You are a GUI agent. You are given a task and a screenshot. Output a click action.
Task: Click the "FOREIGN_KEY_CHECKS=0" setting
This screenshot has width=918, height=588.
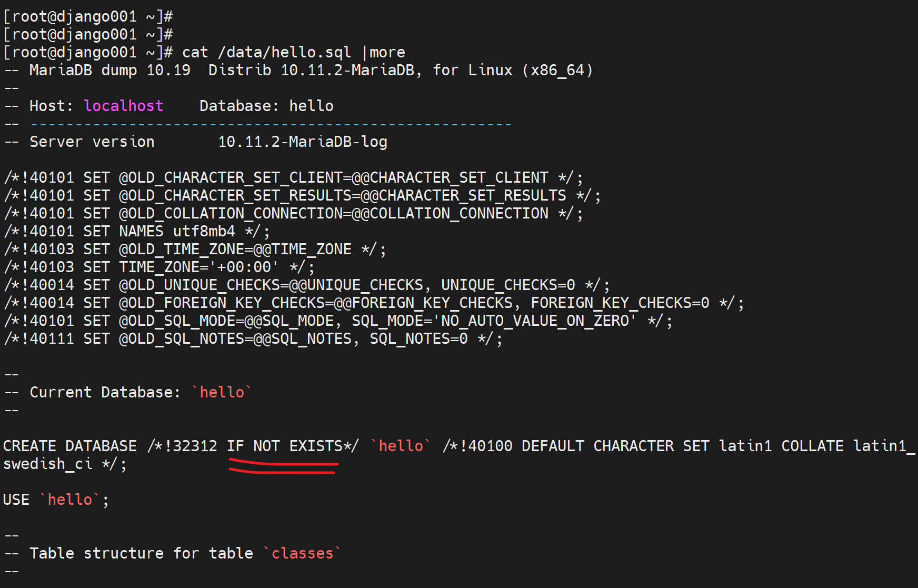coord(620,303)
